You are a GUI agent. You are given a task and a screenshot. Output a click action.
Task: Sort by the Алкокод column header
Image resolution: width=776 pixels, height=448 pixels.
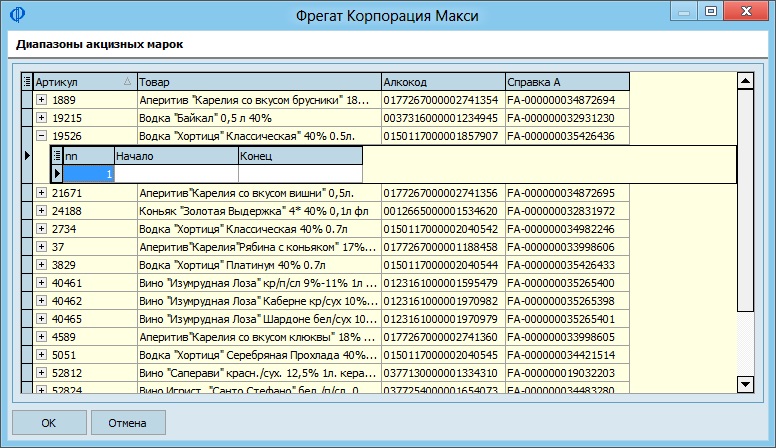(x=443, y=82)
